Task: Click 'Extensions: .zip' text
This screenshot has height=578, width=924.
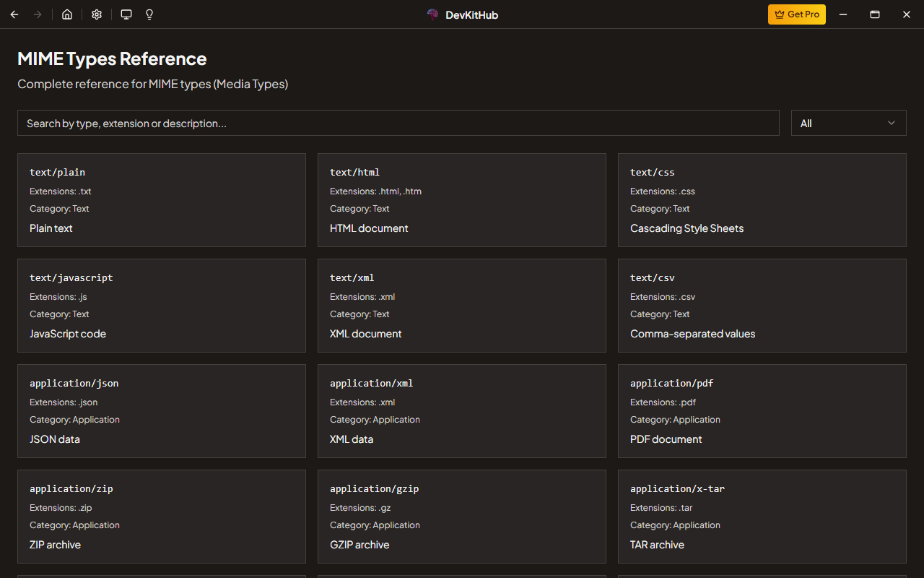Action: [x=61, y=508]
